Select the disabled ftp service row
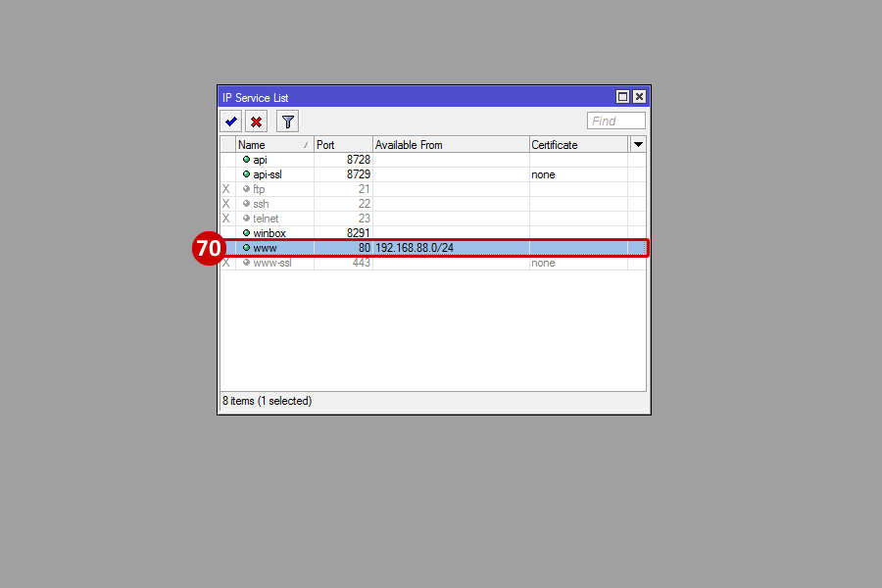Viewport: 882px width, 588px height. tap(432, 189)
